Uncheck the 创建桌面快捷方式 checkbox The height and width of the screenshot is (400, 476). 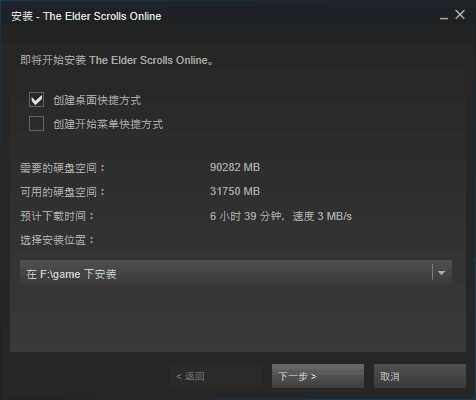[36, 100]
